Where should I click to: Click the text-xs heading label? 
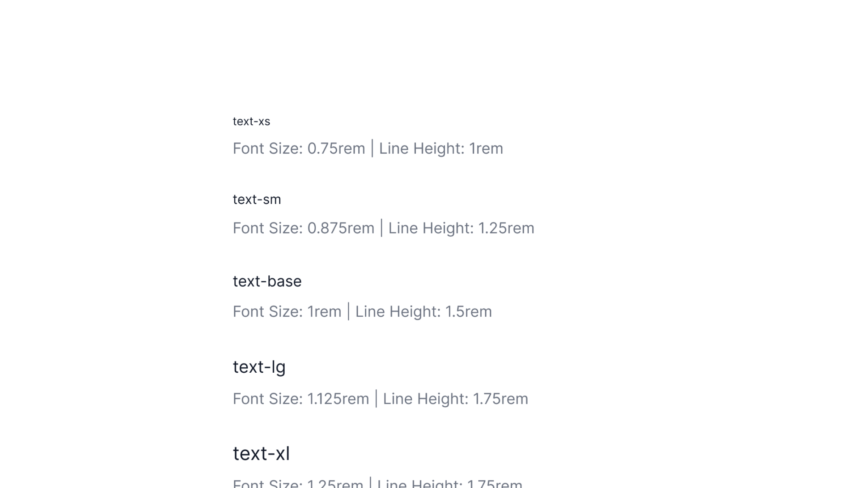[x=251, y=121]
